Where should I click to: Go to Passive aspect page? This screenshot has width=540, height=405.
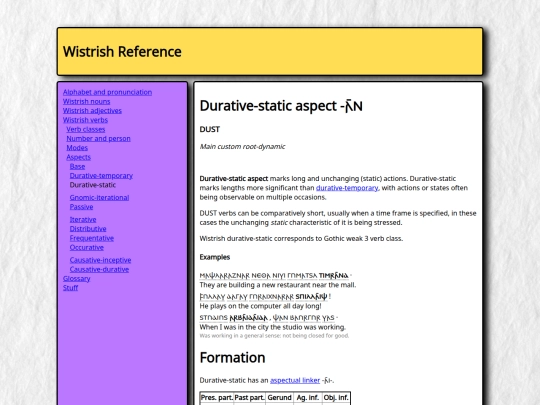(82, 207)
